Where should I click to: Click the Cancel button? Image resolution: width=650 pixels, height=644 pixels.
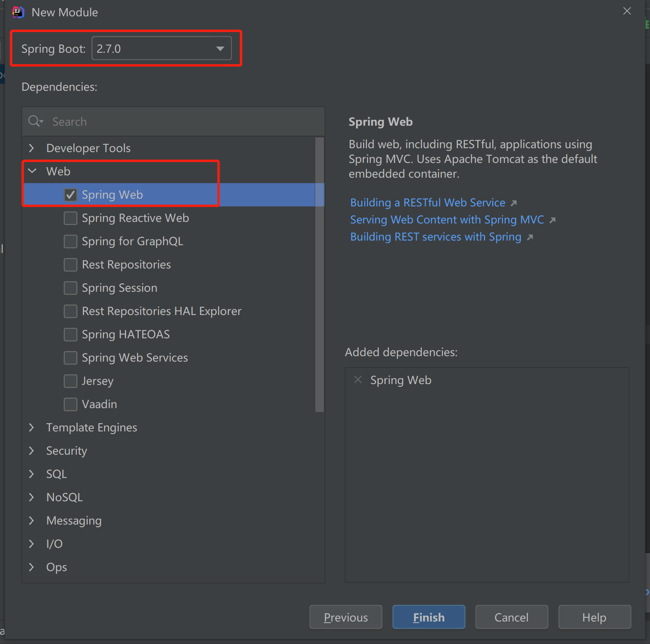[x=512, y=617]
